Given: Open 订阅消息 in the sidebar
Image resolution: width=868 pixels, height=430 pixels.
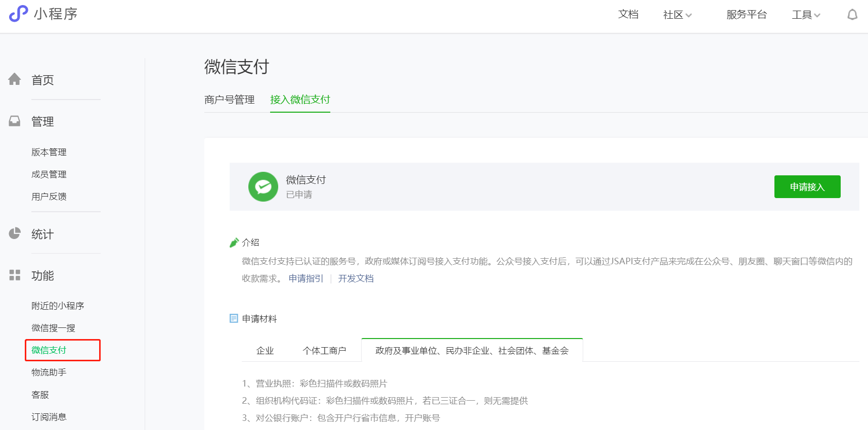Looking at the screenshot, I should coord(49,417).
